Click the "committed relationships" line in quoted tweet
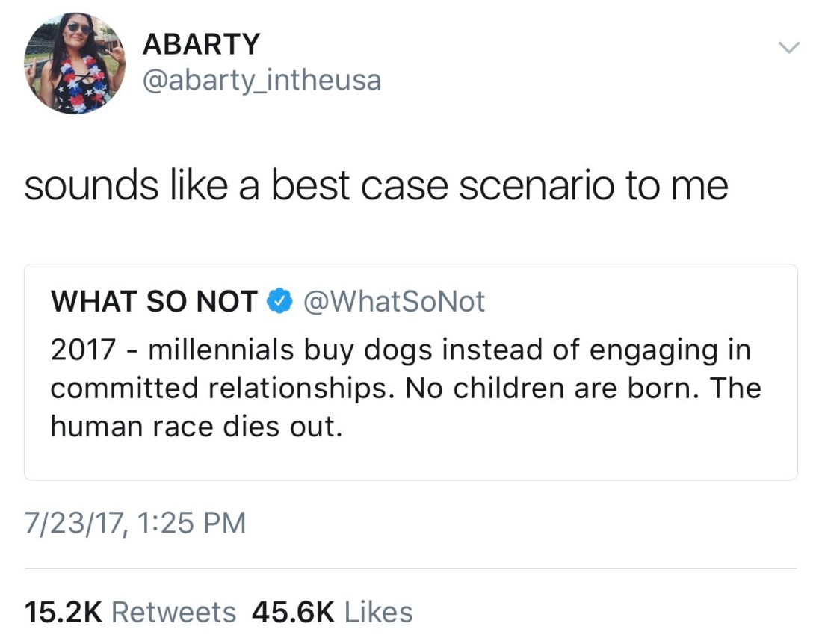This screenshot has width=822, height=644. pos(224,388)
